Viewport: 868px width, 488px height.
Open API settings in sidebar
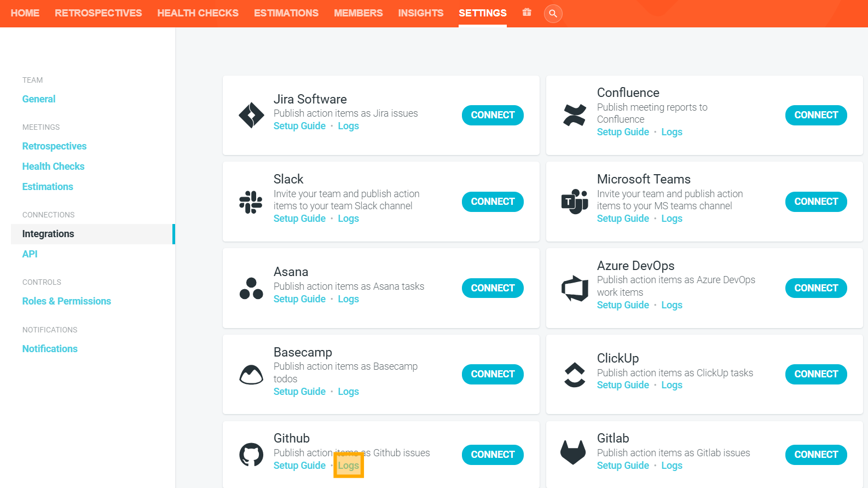30,254
